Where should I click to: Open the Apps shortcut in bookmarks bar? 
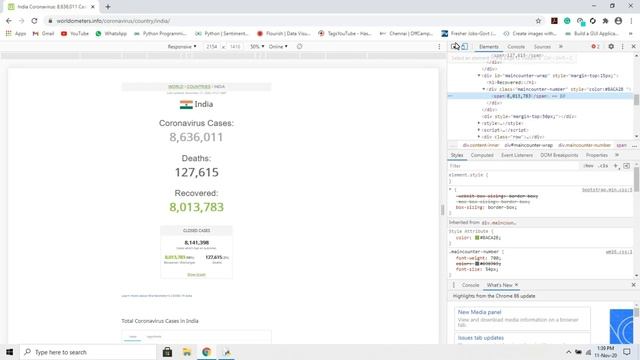pos(16,33)
